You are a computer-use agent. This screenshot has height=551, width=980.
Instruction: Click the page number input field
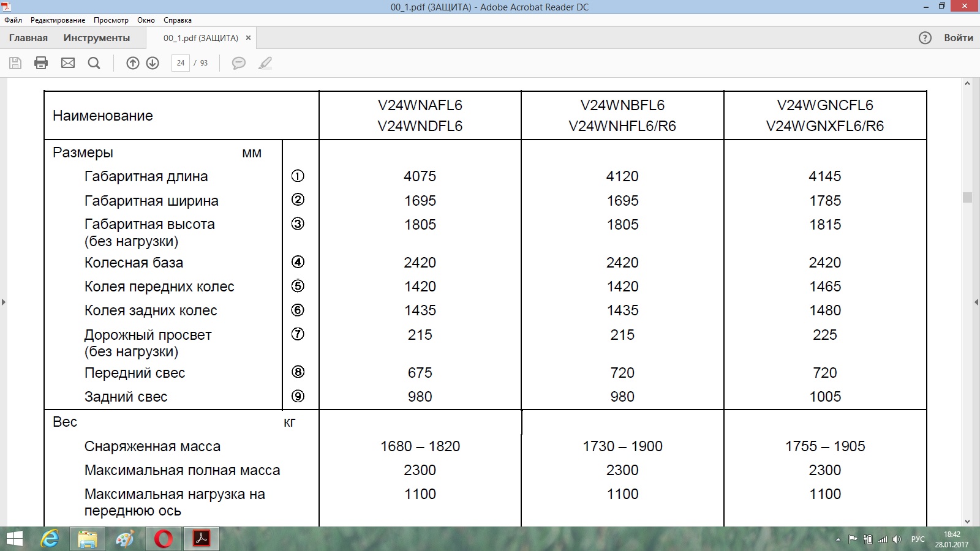point(181,63)
